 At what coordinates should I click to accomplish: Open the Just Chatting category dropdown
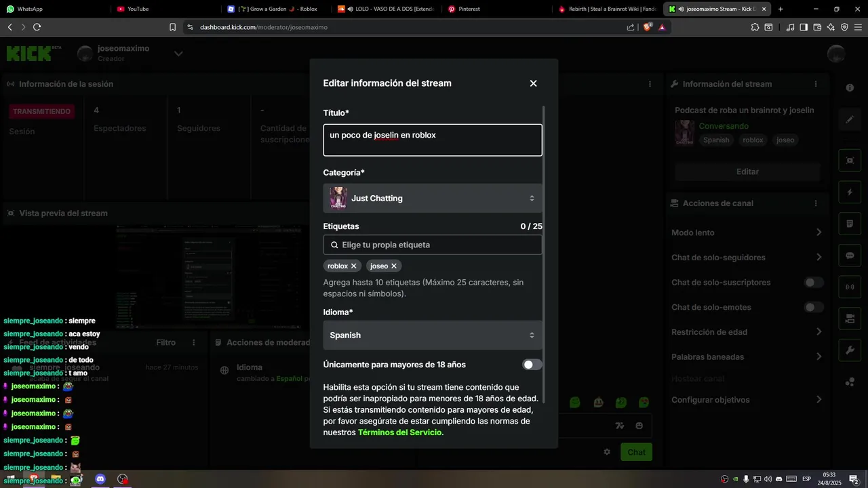pyautogui.click(x=433, y=199)
